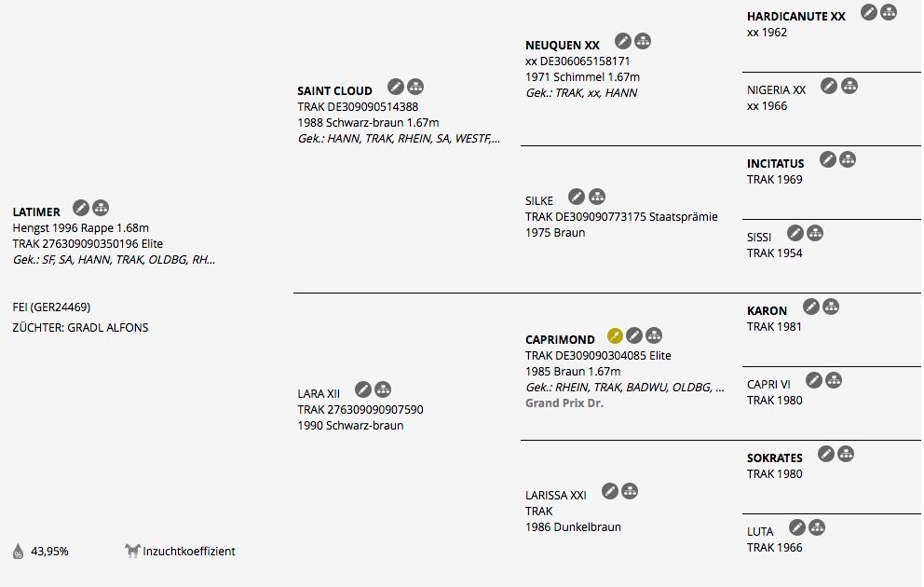Click the edit pencil icon next to LATIMER
The height and width of the screenshot is (587, 924).
(x=81, y=208)
